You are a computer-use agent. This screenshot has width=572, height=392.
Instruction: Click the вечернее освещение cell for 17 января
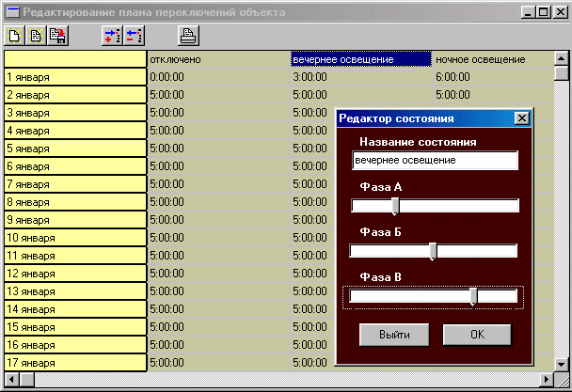point(313,363)
